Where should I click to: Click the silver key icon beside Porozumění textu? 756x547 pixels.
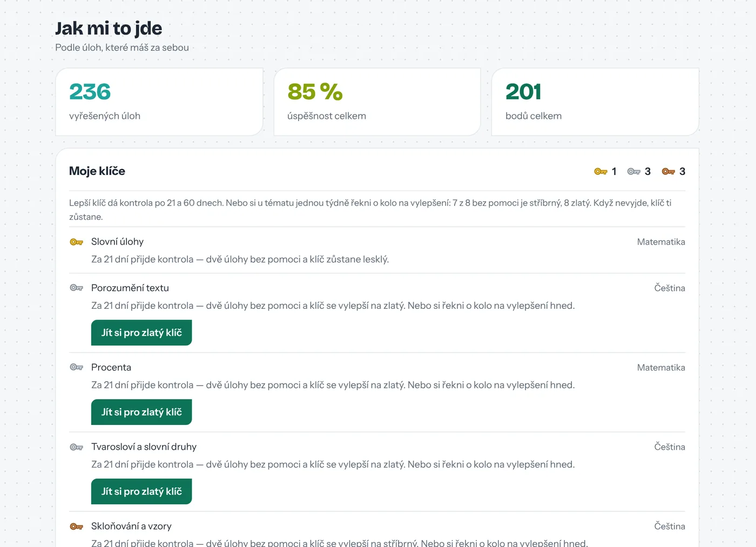[x=77, y=288]
